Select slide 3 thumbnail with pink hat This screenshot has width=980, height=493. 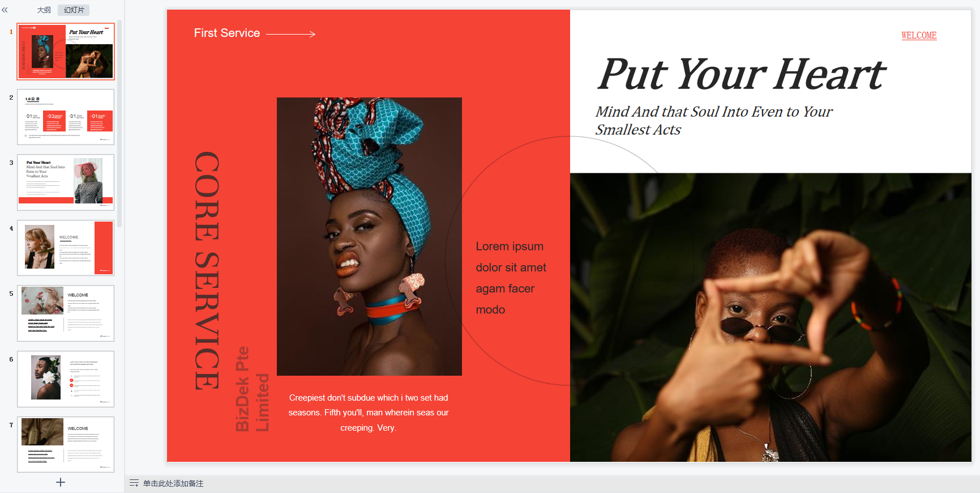pyautogui.click(x=66, y=182)
